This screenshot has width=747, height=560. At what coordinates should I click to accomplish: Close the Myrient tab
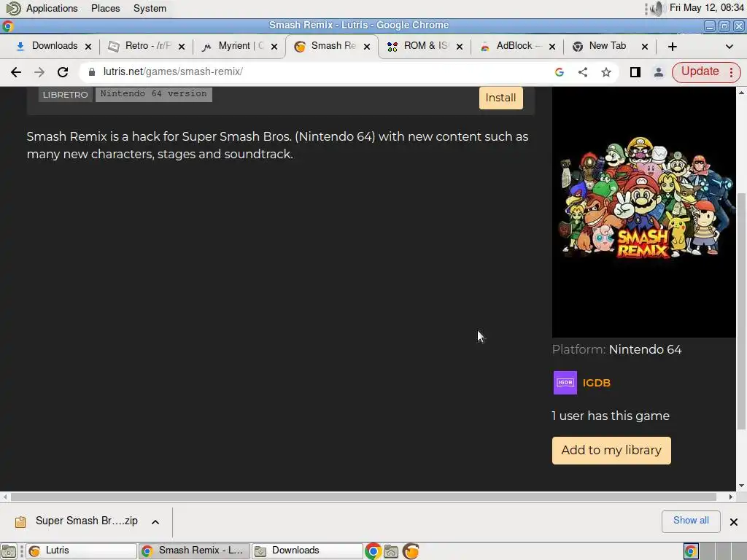[274, 47]
